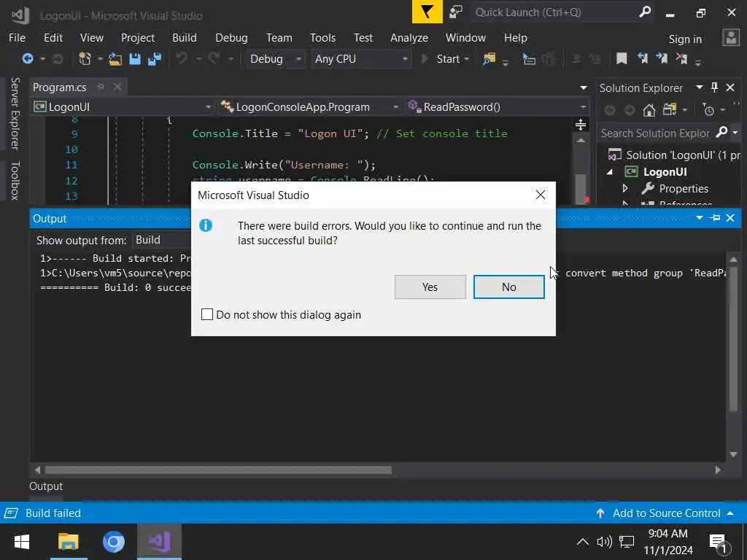Click Add to Source Control

pos(666,513)
